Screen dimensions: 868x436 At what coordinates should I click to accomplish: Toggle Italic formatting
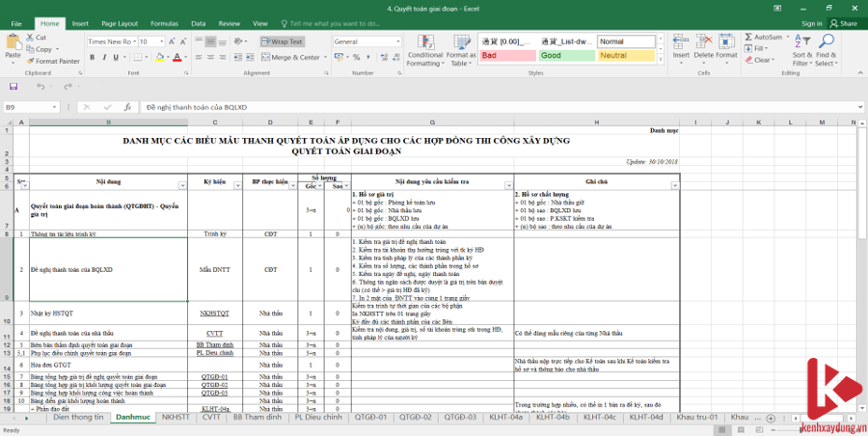[104, 58]
